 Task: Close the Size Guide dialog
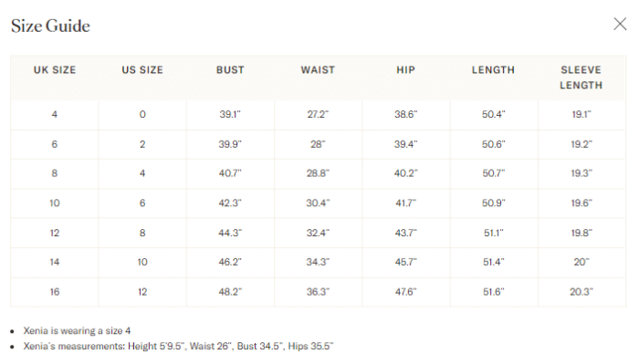point(620,24)
